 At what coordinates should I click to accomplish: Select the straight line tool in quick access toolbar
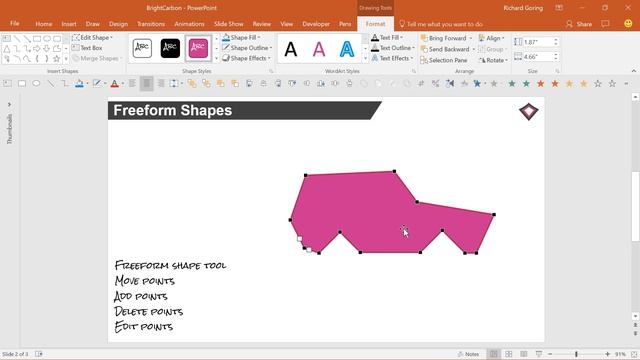tap(51, 84)
